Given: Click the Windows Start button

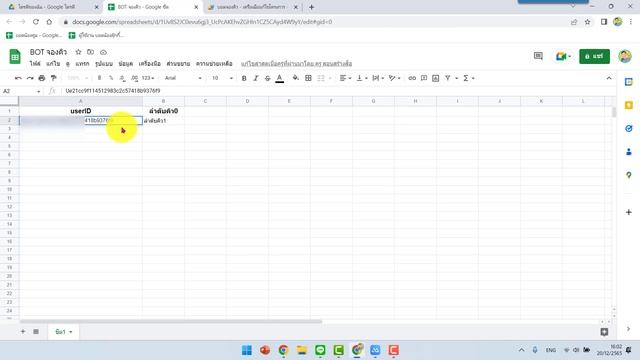Looking at the screenshot, I should (x=247, y=350).
